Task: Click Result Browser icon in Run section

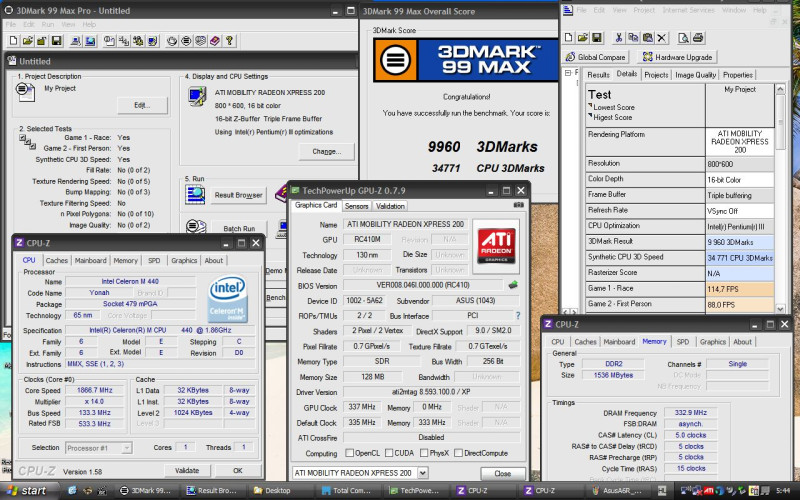Action: [195, 195]
